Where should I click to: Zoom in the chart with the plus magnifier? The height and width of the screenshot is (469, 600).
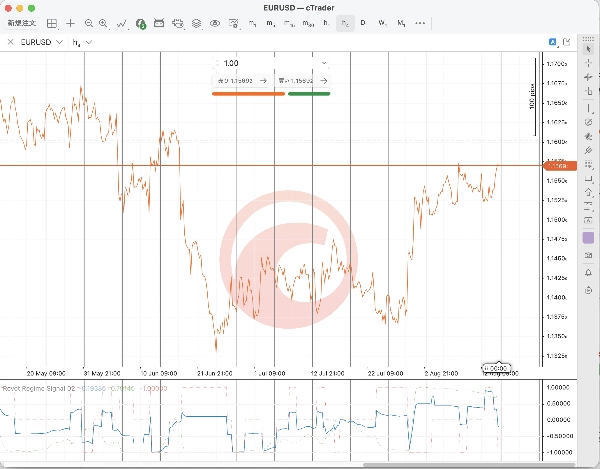(103, 23)
